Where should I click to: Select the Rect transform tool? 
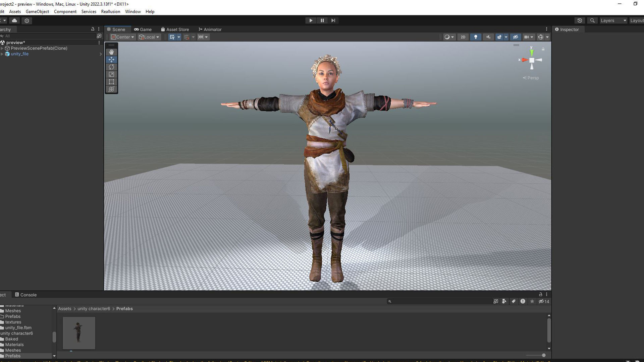click(x=111, y=82)
